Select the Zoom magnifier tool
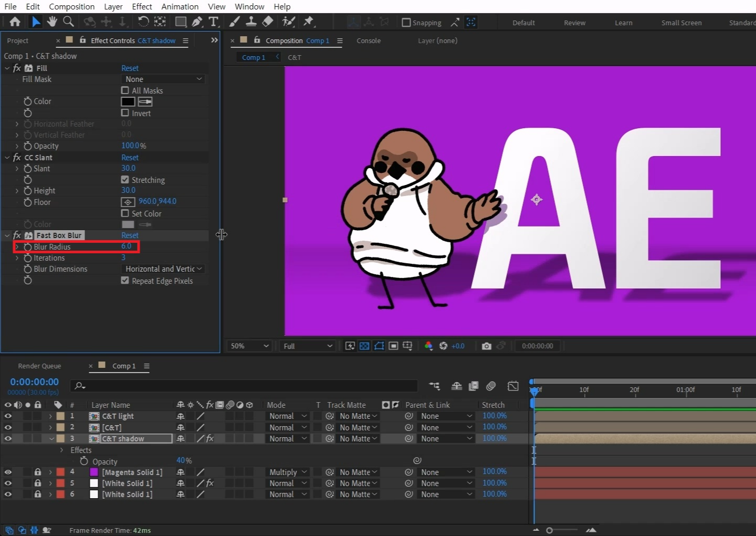This screenshot has width=756, height=536. pyautogui.click(x=68, y=22)
